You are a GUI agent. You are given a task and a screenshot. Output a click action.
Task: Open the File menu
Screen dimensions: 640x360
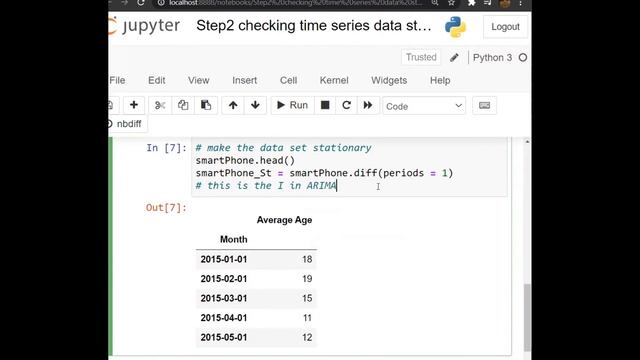[118, 80]
